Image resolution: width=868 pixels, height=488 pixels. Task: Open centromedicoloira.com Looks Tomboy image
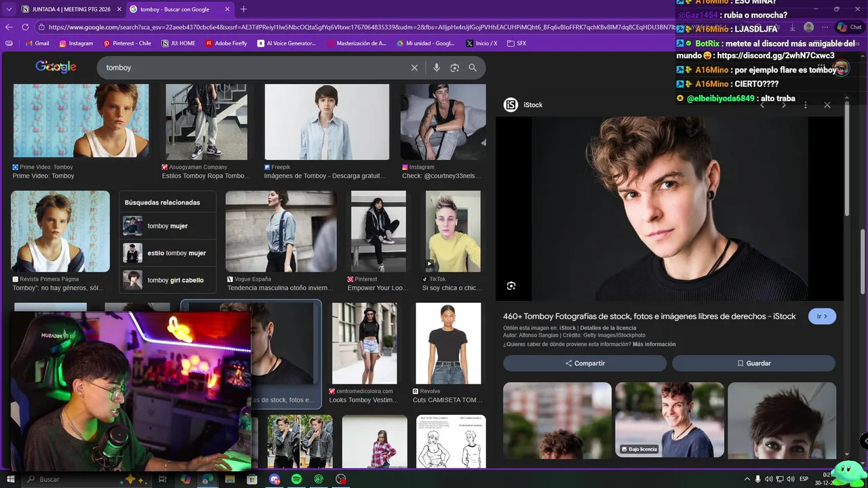(364, 344)
